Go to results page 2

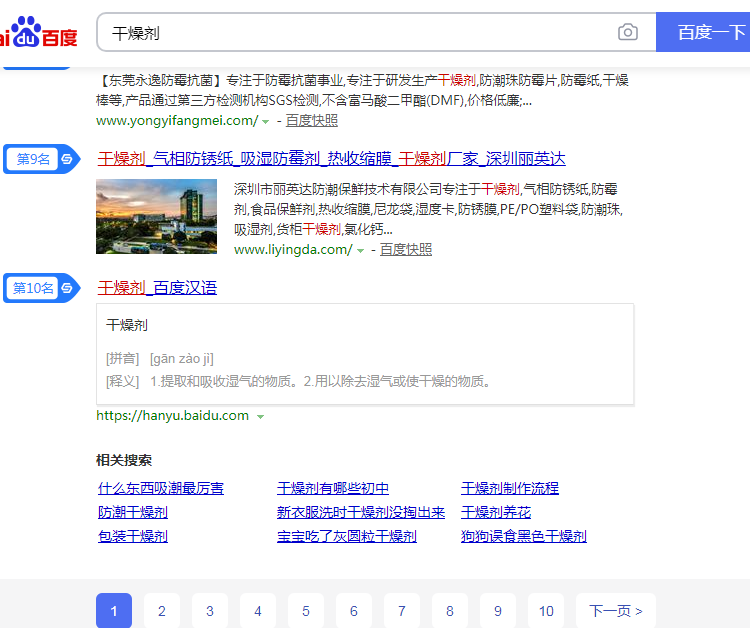(162, 611)
